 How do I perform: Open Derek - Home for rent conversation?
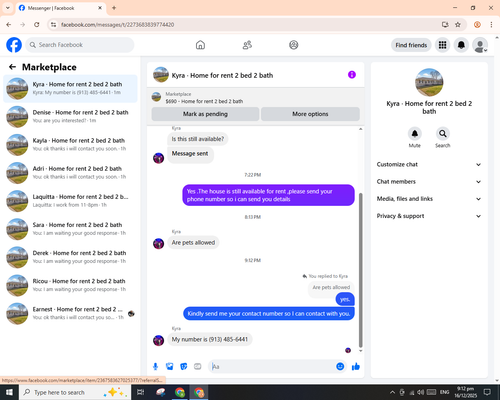pyautogui.click(x=70, y=257)
